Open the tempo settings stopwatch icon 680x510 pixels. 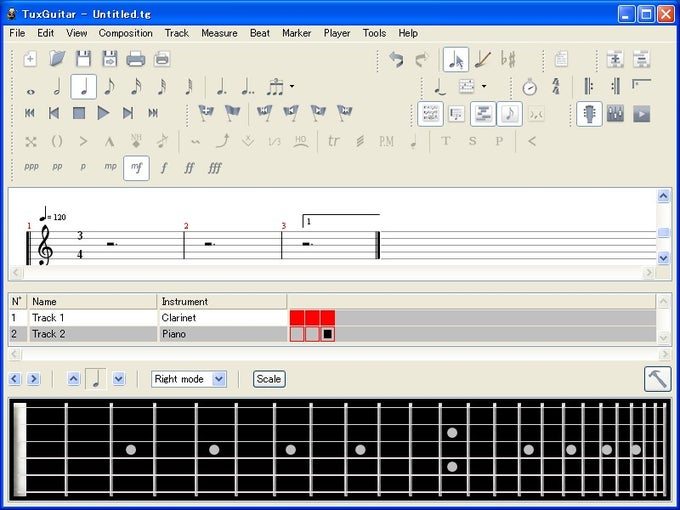(x=530, y=87)
